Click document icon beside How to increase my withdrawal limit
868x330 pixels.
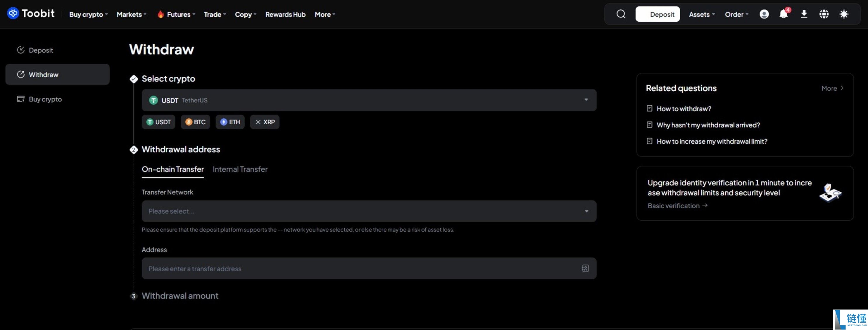click(649, 141)
